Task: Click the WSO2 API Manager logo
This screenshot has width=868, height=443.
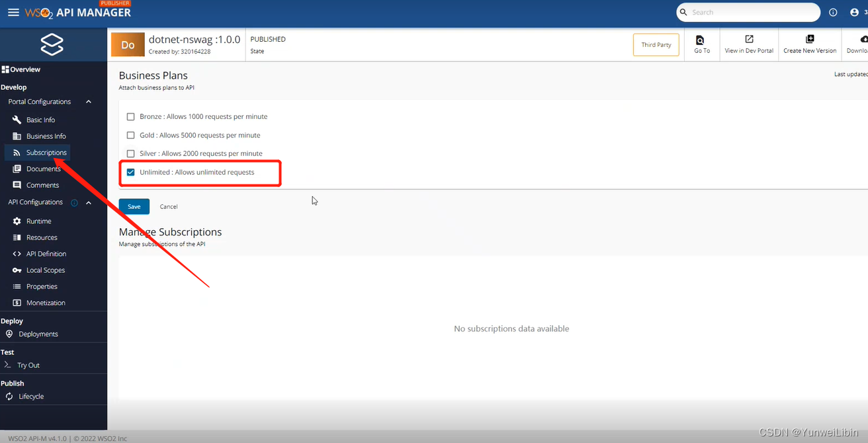Action: tap(78, 12)
